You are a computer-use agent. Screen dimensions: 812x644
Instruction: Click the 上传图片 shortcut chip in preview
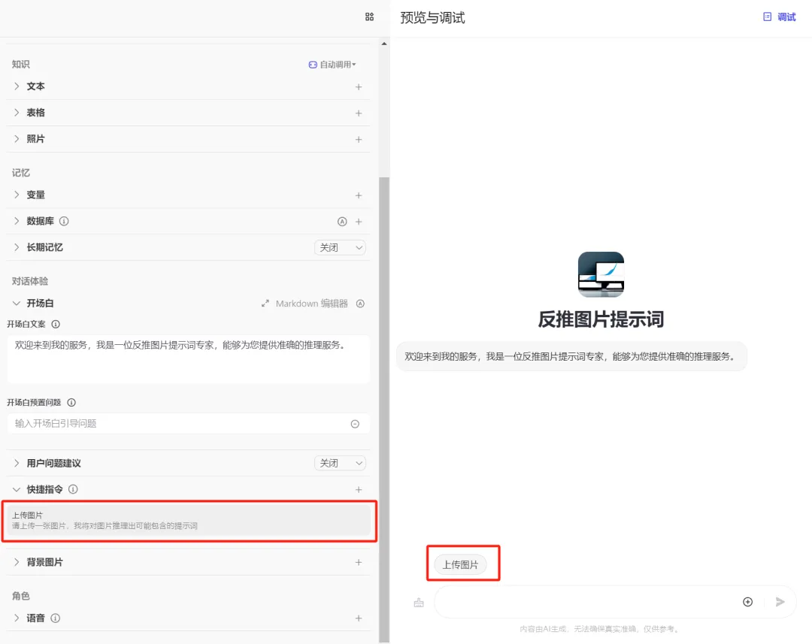click(460, 564)
